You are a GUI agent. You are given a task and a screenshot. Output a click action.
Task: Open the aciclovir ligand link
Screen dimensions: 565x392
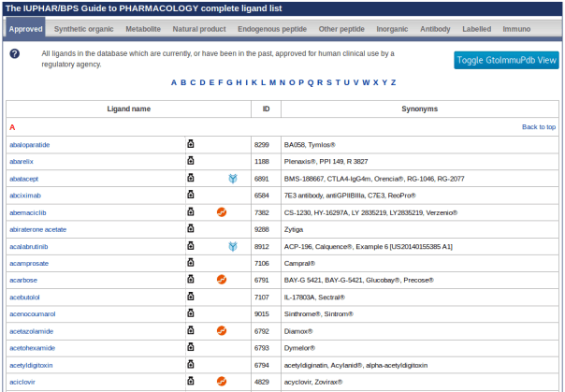pyautogui.click(x=22, y=382)
